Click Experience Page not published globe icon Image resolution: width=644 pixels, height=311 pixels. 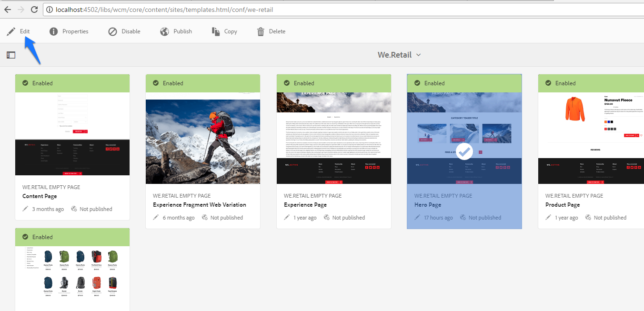327,217
